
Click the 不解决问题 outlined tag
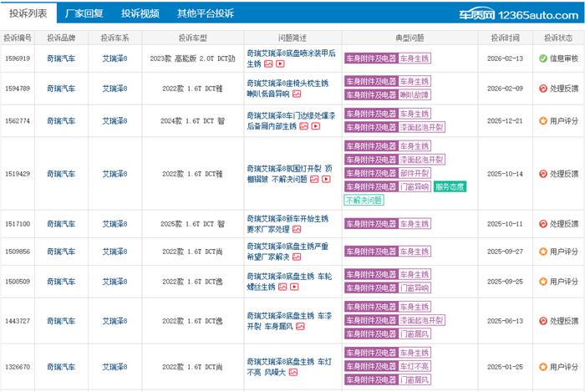(364, 201)
